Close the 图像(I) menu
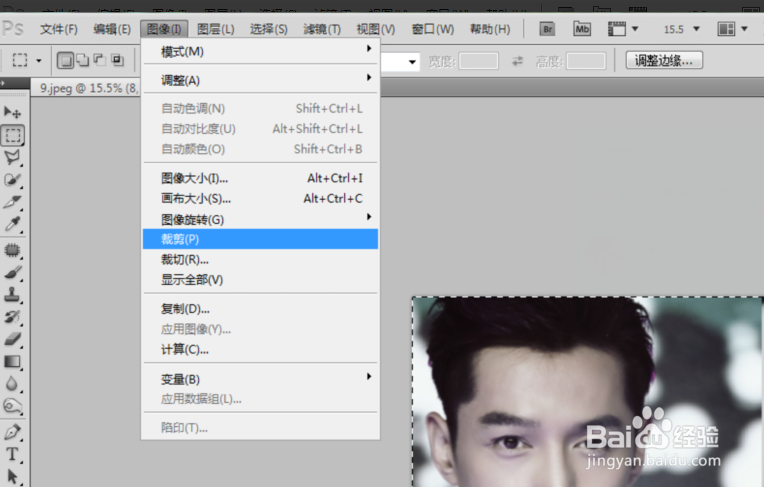 (x=164, y=29)
